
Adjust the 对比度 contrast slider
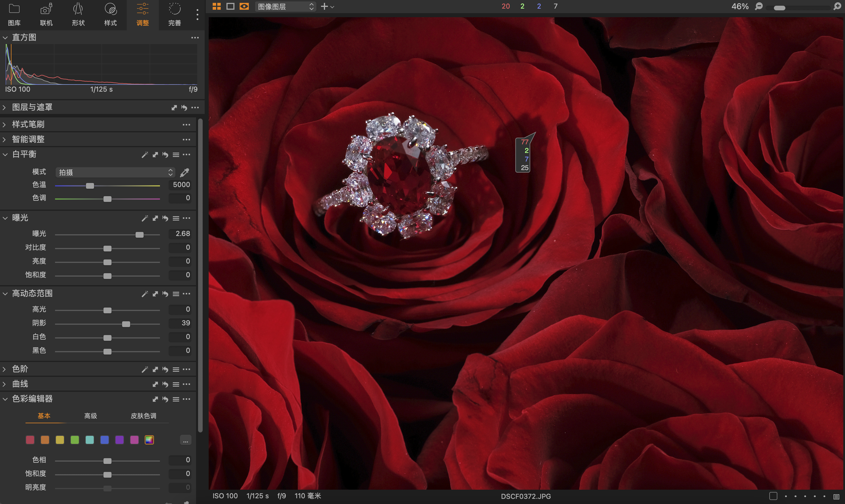[107, 249]
